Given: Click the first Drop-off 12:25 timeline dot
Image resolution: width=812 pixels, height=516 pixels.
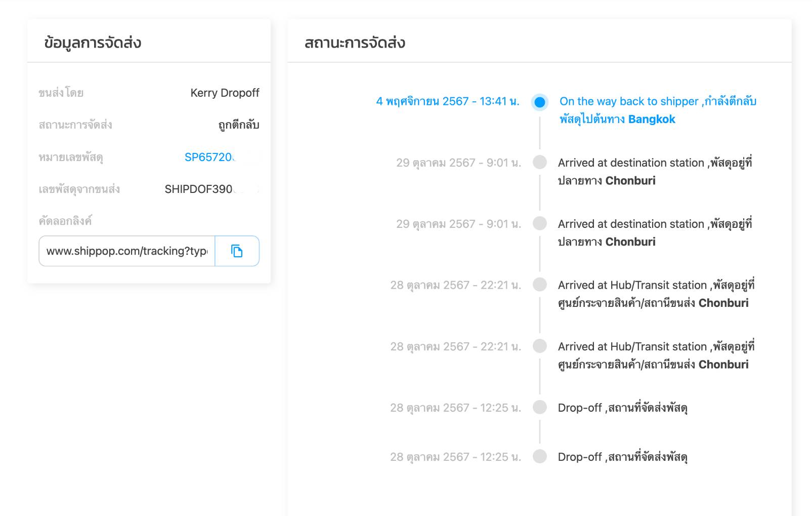Looking at the screenshot, I should 540,407.
